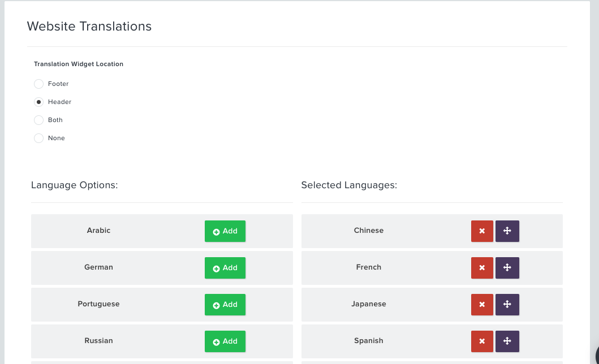The width and height of the screenshot is (599, 364).
Task: Select None for widget location
Action: point(38,138)
